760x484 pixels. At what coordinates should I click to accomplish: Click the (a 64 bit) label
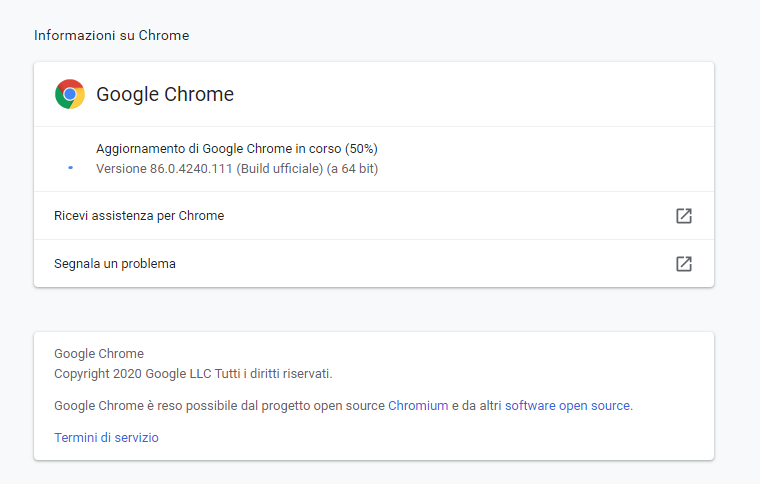tap(352, 169)
